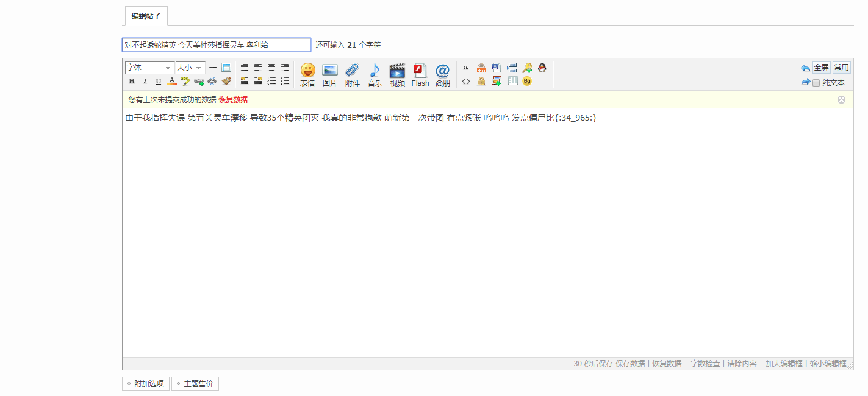Apply bold formatting with the B icon
The width and height of the screenshot is (868, 396).
[131, 80]
